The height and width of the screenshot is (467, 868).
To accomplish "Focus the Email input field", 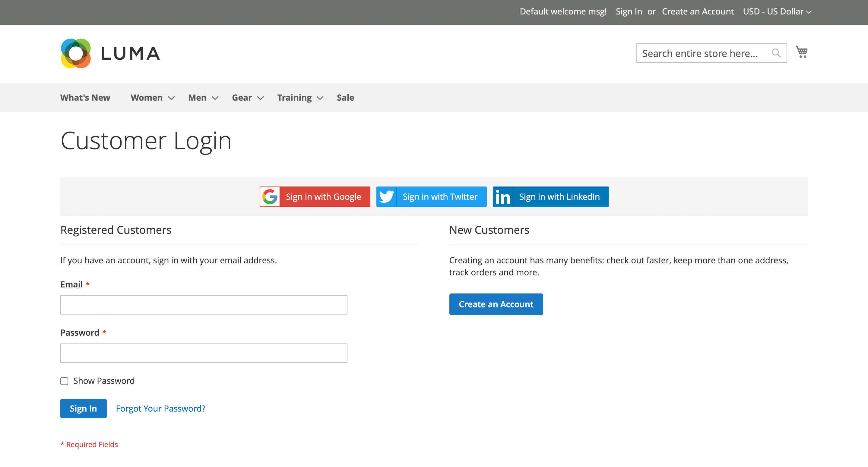I will click(204, 305).
